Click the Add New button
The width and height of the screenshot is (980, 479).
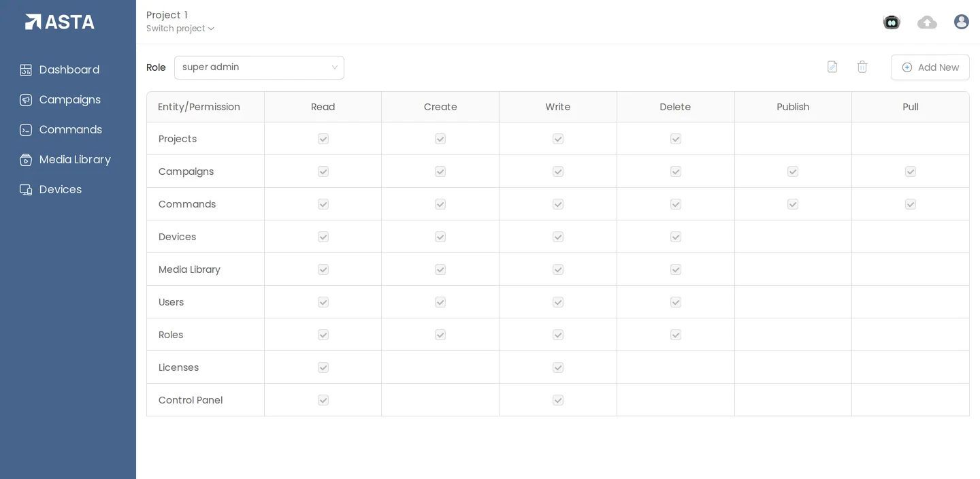point(930,67)
